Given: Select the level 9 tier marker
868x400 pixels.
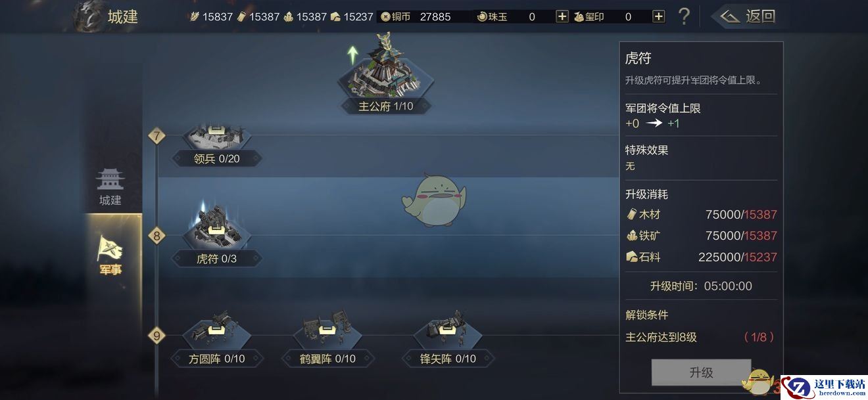Looking at the screenshot, I should [x=156, y=336].
